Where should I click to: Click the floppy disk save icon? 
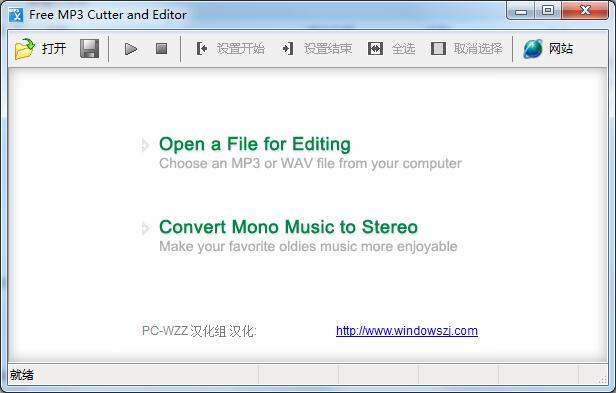(90, 49)
